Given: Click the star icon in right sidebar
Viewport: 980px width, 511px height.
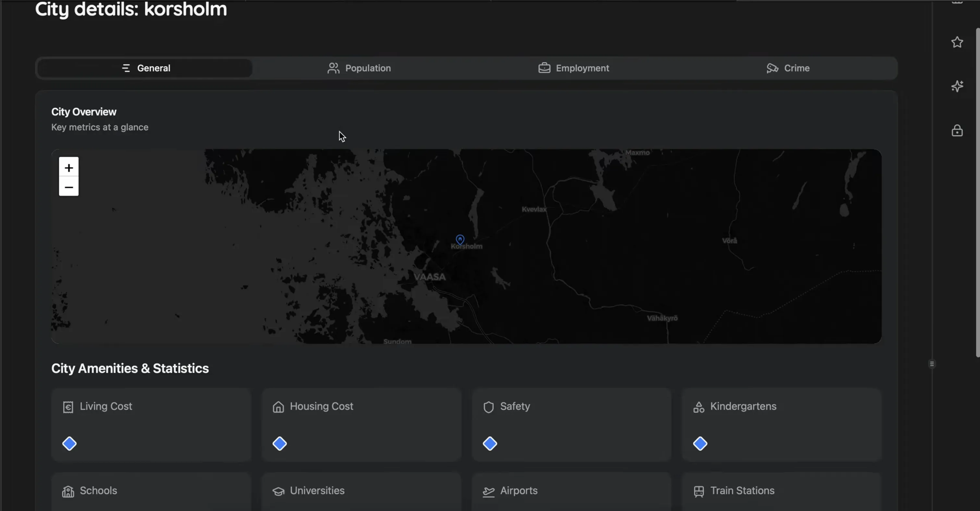Looking at the screenshot, I should coord(957,42).
